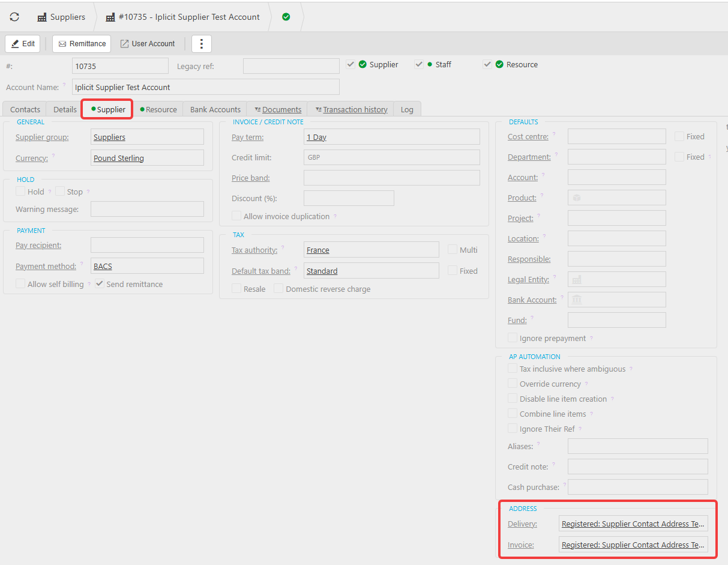Toggle Allow invoice duplication checkbox
Screen dimensions: 728x565
click(236, 216)
